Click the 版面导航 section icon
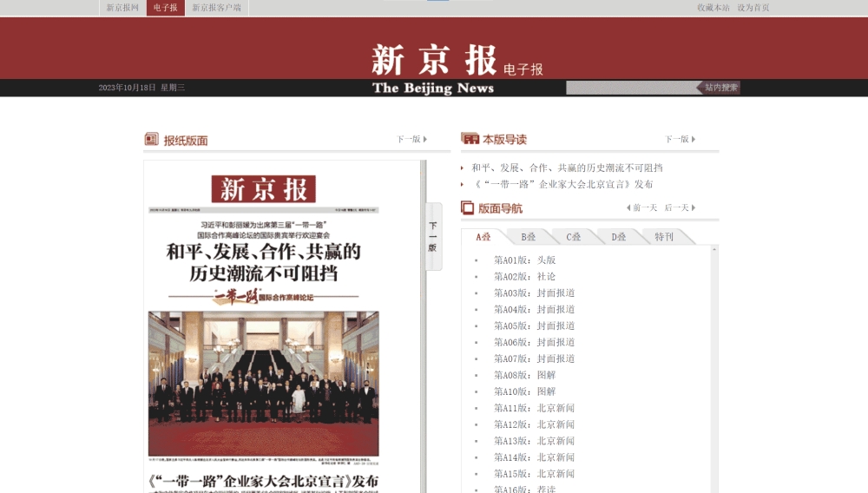The image size is (868, 493). [x=467, y=208]
